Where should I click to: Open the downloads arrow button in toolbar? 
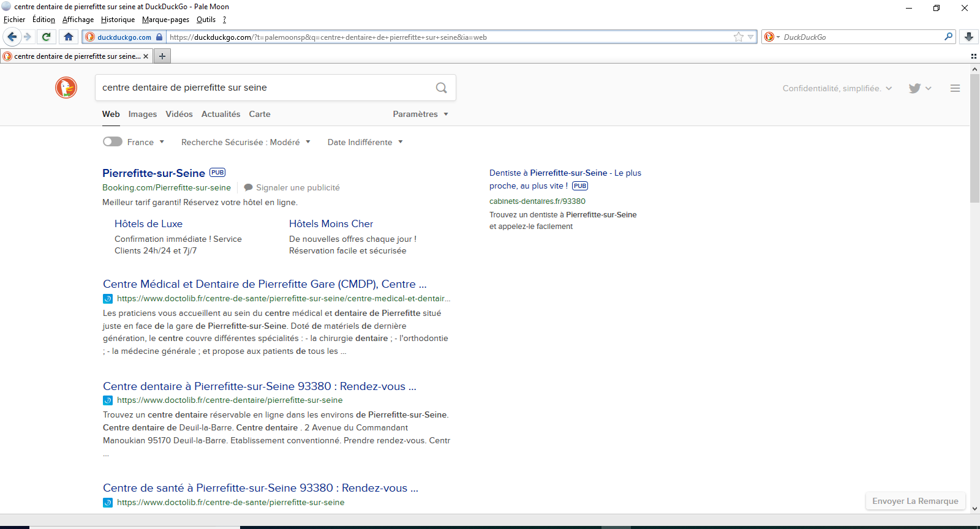pos(969,37)
